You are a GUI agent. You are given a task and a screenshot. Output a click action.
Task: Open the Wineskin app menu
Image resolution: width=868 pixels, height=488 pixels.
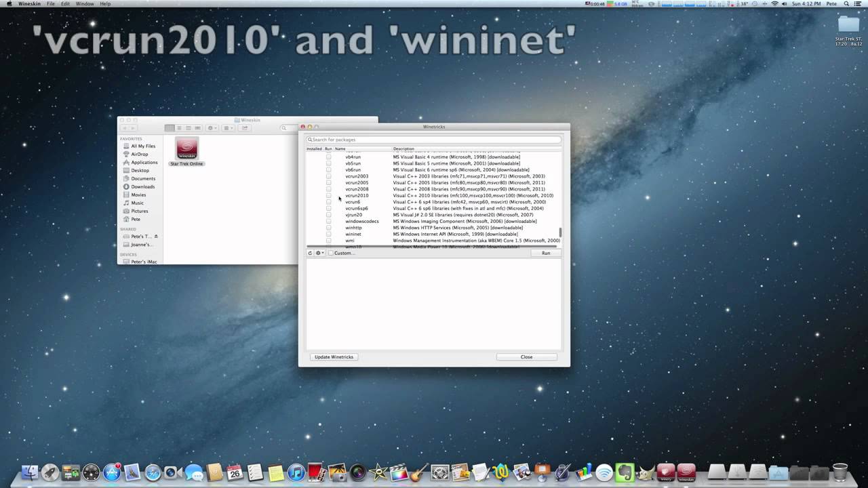pyautogui.click(x=28, y=4)
